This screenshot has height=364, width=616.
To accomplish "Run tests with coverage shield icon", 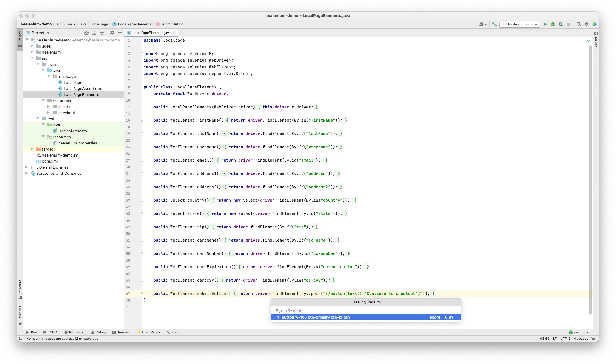I will coord(561,24).
